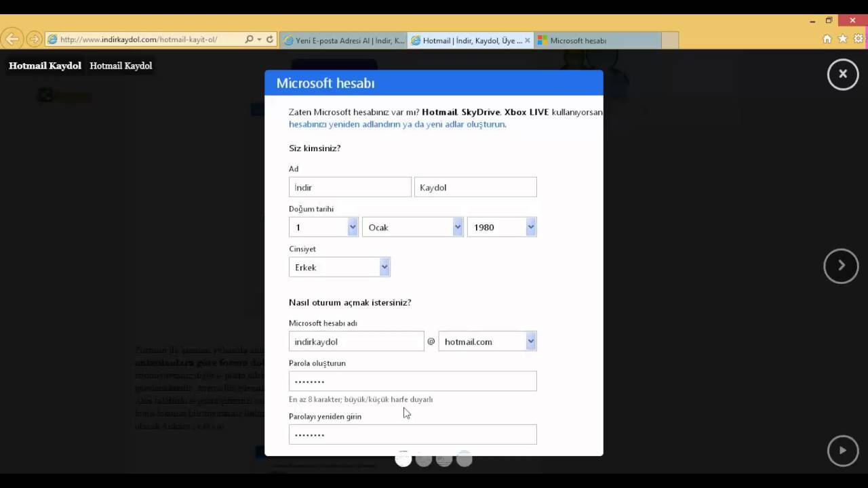
Task: Go back with the browser back arrow
Action: (12, 39)
